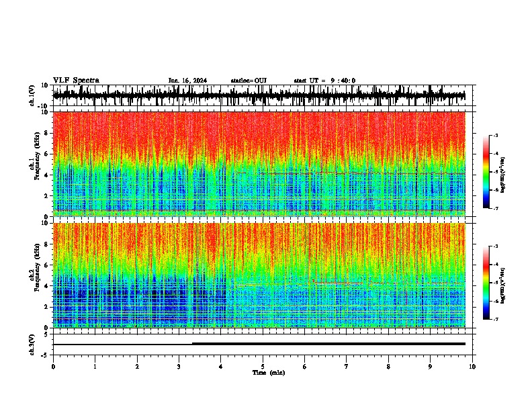Image resolution: width=532 pixels, height=411 pixels.
Task: Click the time axis tick label "3"
Action: [179, 367]
